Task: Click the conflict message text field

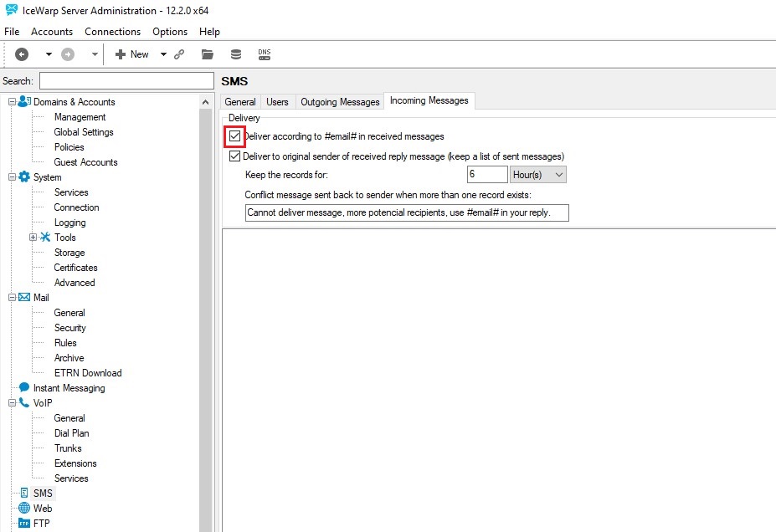Action: point(407,212)
